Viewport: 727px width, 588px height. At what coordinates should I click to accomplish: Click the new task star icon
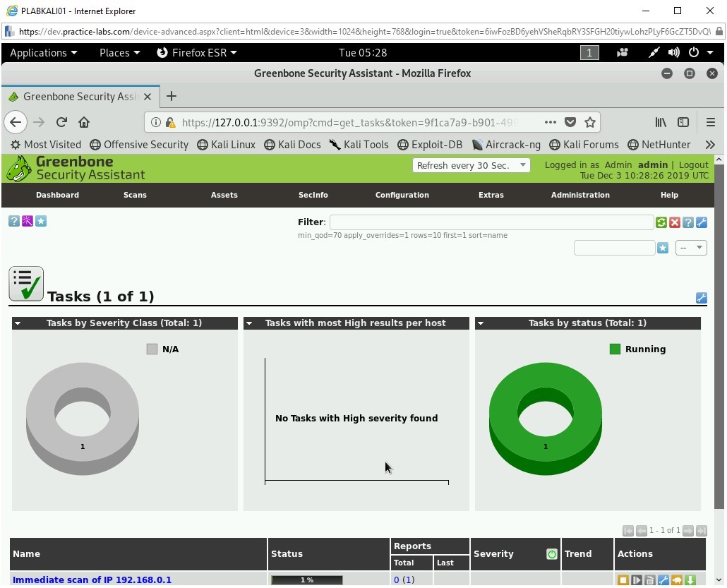tap(41, 221)
